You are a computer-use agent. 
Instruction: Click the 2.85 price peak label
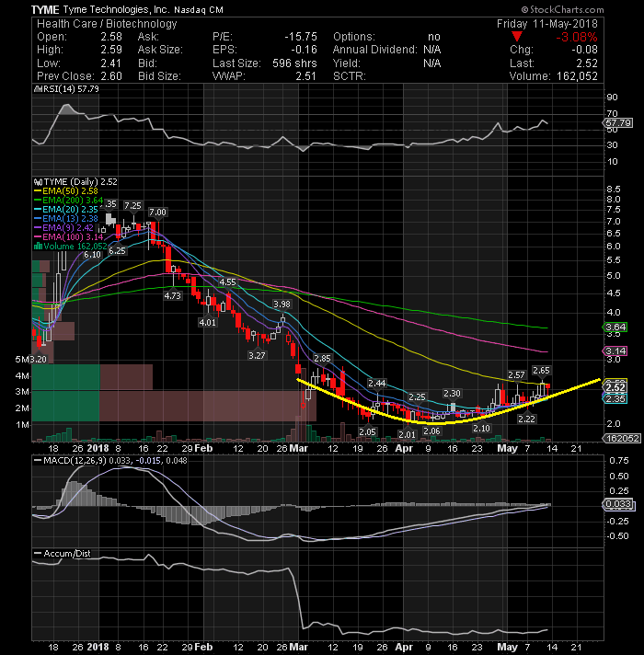(x=322, y=359)
